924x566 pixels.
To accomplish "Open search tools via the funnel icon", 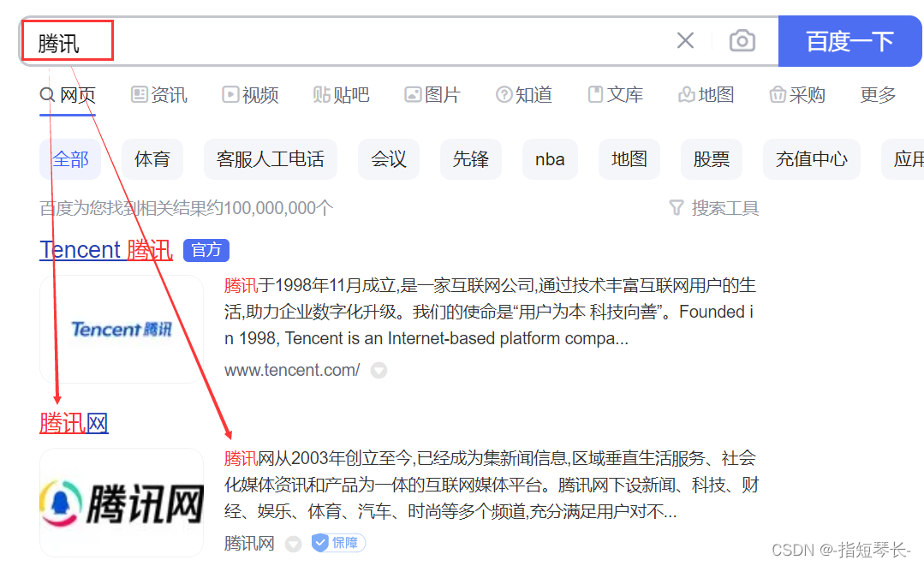I will pos(676,207).
